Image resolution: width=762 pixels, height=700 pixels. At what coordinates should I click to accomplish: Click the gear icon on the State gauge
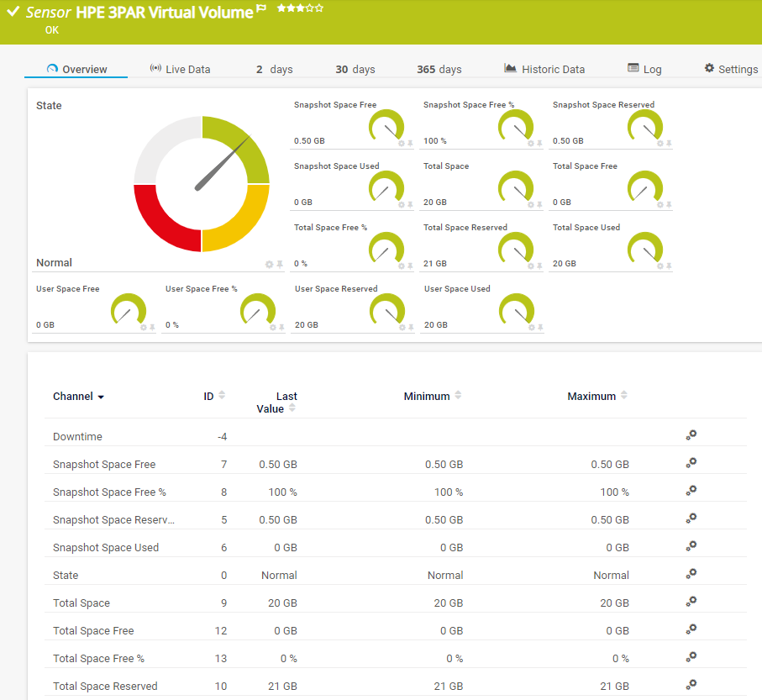tap(270, 265)
